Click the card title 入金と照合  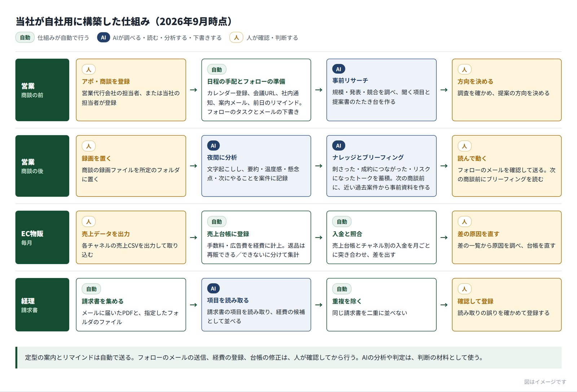[x=347, y=234]
